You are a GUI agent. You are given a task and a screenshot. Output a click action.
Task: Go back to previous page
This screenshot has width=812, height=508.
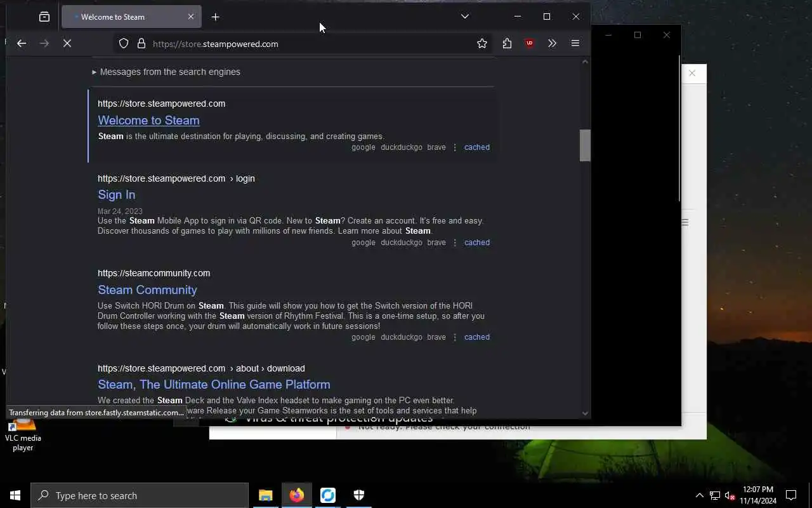pos(22,43)
